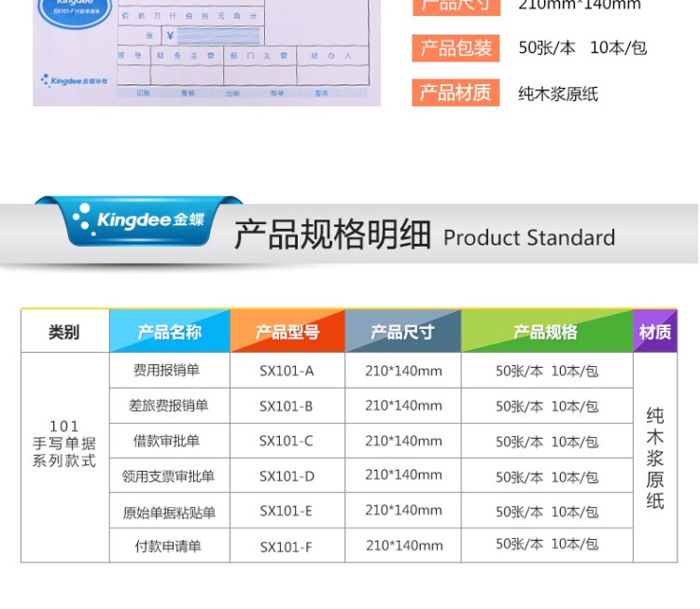Click the orange 产品材质 label
Screen dimensions: 700x609
coord(455,92)
